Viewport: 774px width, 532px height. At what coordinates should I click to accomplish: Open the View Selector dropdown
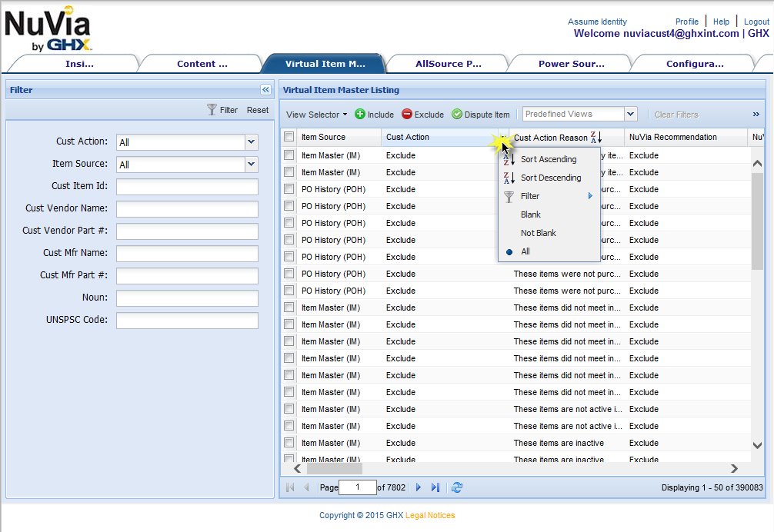316,115
